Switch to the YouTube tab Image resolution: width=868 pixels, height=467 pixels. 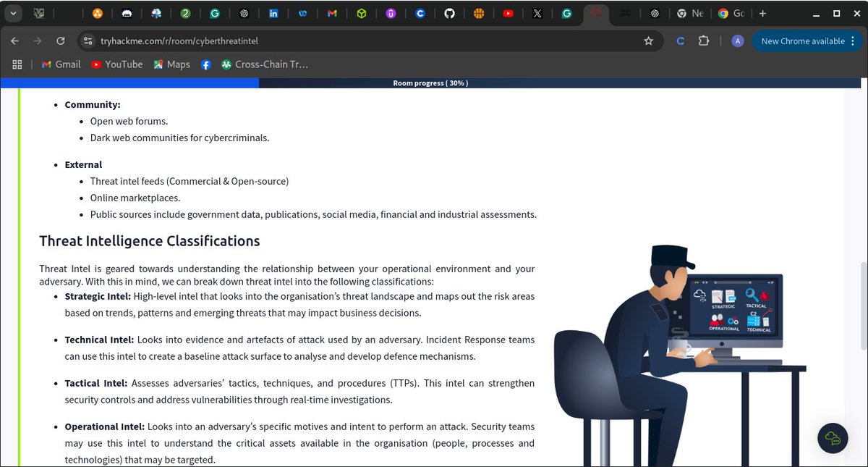(509, 12)
